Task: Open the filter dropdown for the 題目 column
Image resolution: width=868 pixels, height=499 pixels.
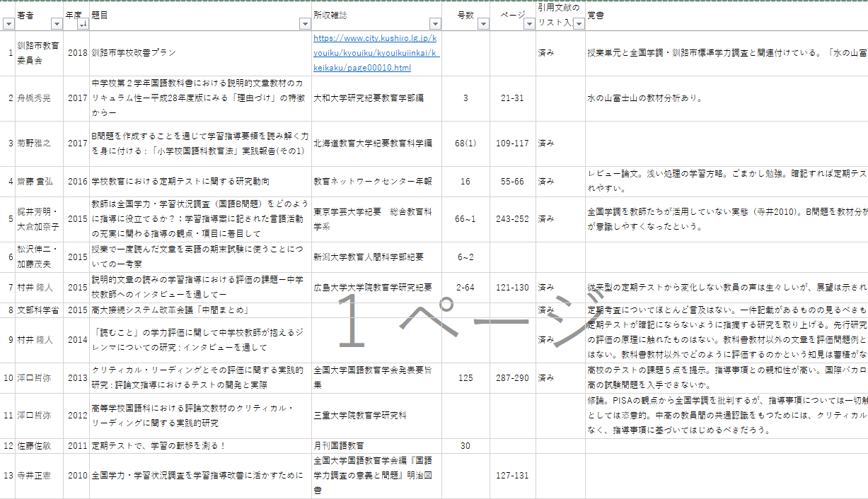Action: (x=306, y=24)
